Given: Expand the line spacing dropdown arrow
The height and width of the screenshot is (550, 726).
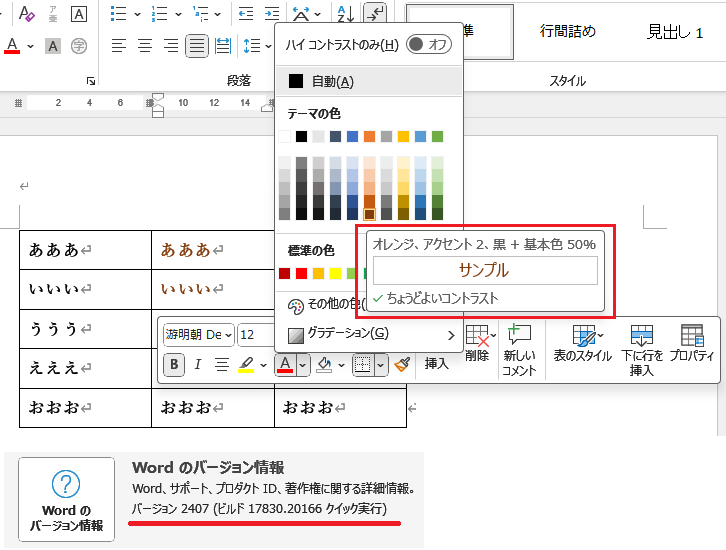Looking at the screenshot, I should (x=268, y=46).
